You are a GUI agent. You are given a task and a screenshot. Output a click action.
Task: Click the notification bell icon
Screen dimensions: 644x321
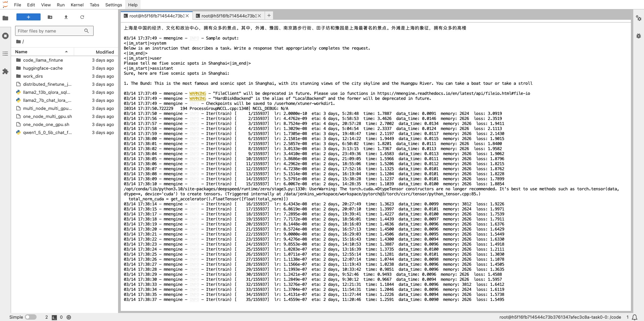point(635,317)
